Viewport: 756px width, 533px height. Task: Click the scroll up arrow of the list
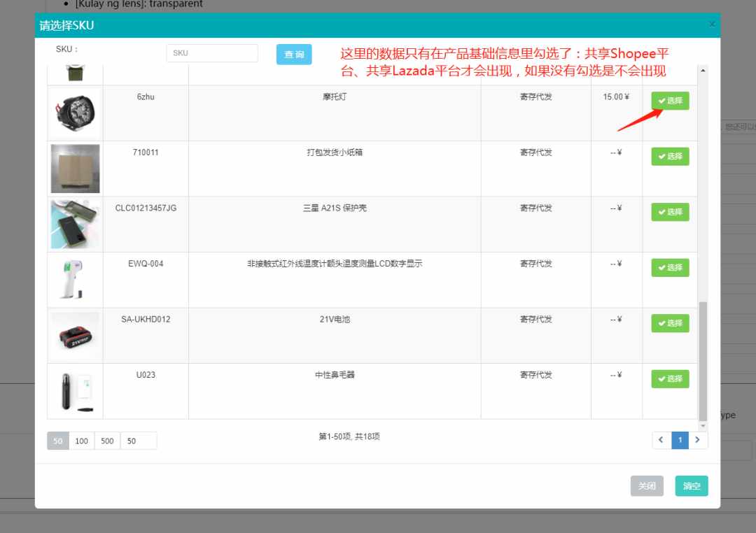pos(703,71)
